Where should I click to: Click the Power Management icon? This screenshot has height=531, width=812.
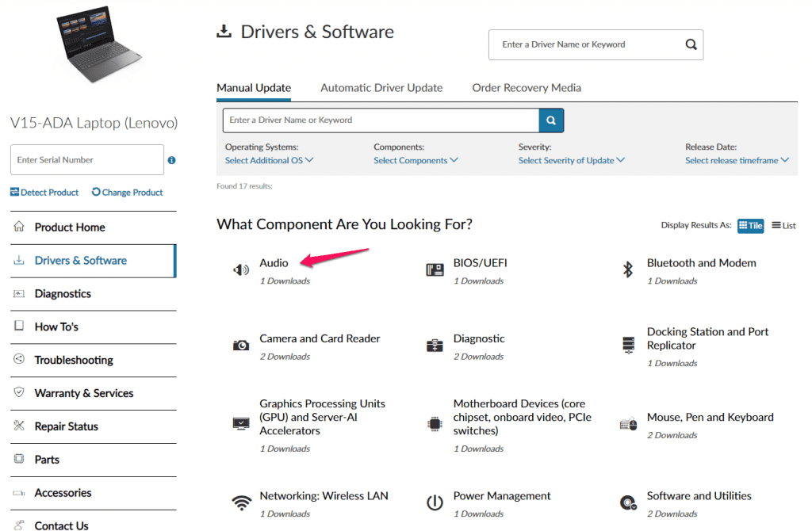coord(435,503)
